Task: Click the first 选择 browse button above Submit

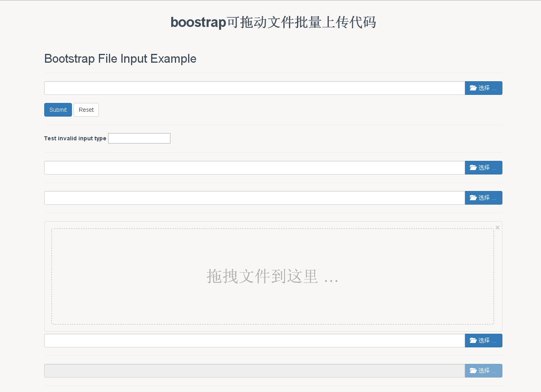Action: pos(484,88)
